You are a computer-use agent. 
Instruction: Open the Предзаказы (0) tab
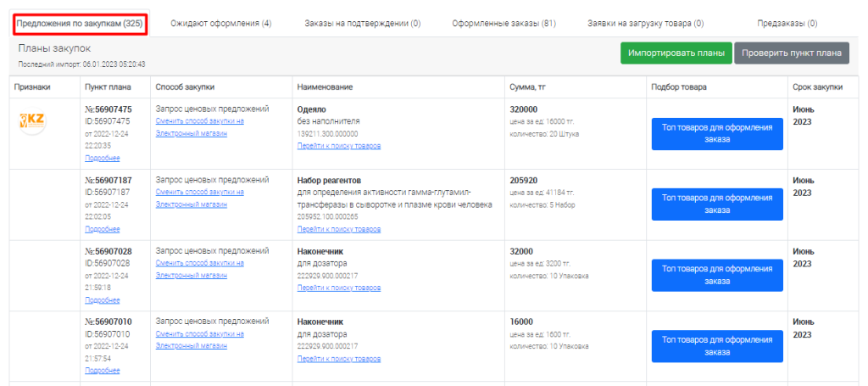(x=787, y=23)
